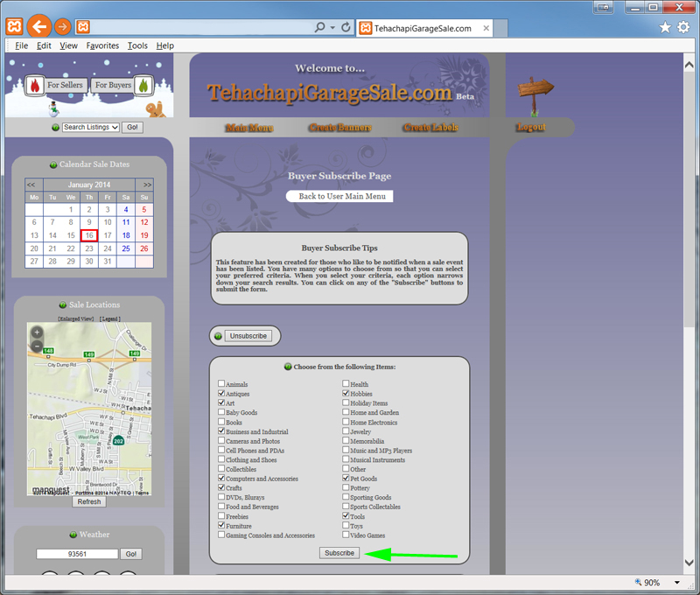Click help icon next to Sale Locations
The width and height of the screenshot is (700, 595).
click(x=63, y=304)
